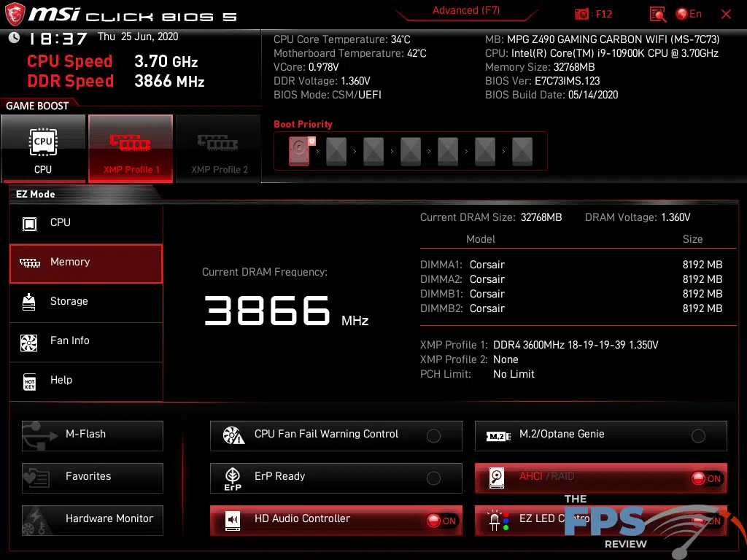Click the DIMMA1 Corsair row
The height and width of the screenshot is (560, 747).
(571, 265)
